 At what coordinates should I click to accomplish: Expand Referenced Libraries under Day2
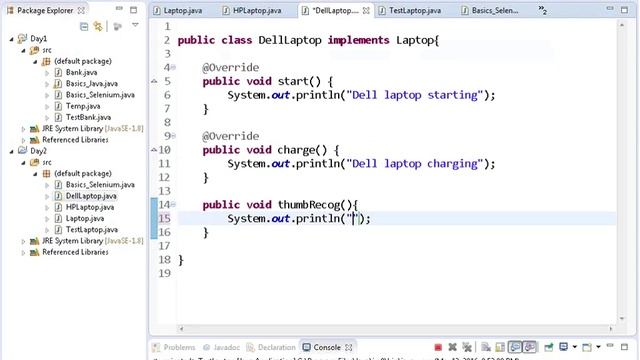pyautogui.click(x=23, y=253)
